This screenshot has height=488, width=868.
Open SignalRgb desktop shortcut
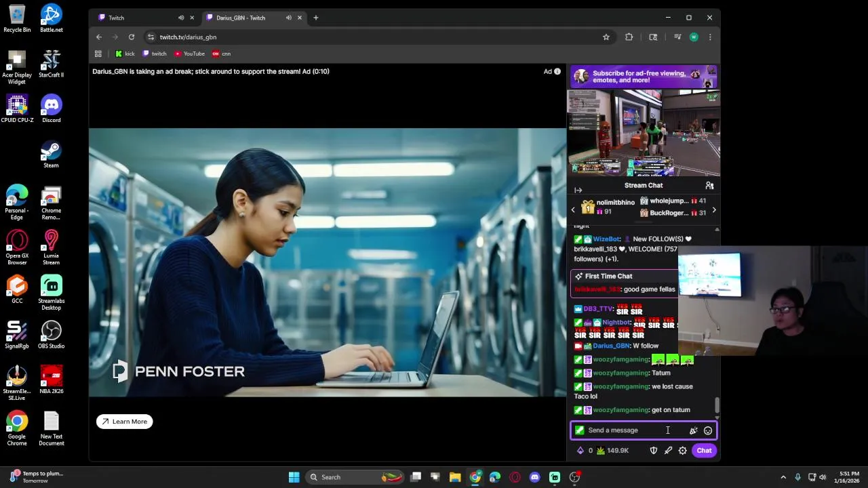(x=17, y=335)
